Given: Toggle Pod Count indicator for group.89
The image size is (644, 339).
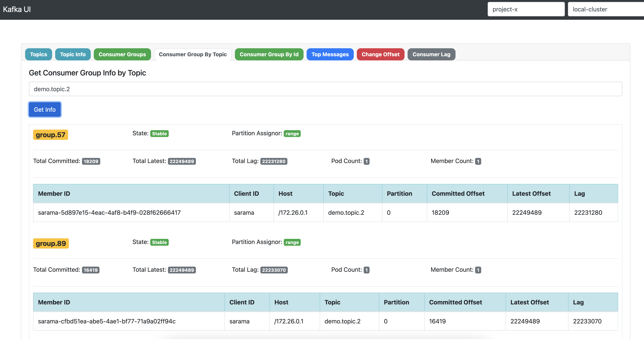Looking at the screenshot, I should pyautogui.click(x=366, y=270).
